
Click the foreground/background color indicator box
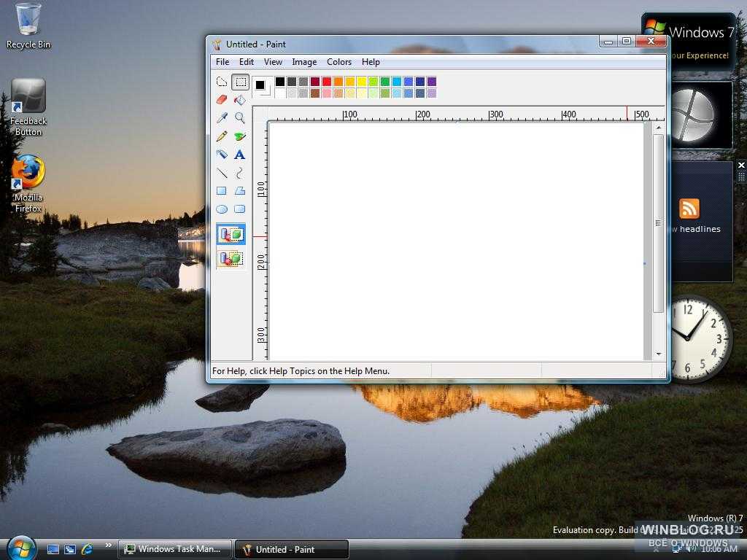[x=263, y=87]
